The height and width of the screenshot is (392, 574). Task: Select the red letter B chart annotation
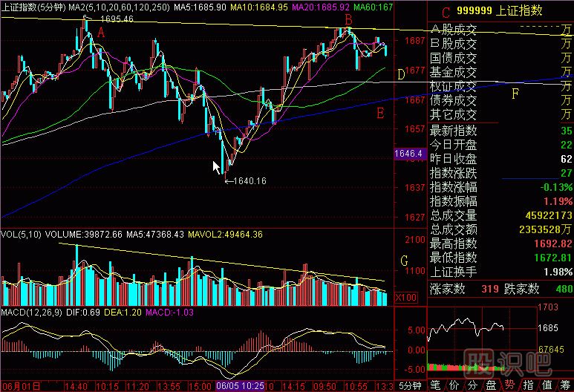click(x=348, y=19)
